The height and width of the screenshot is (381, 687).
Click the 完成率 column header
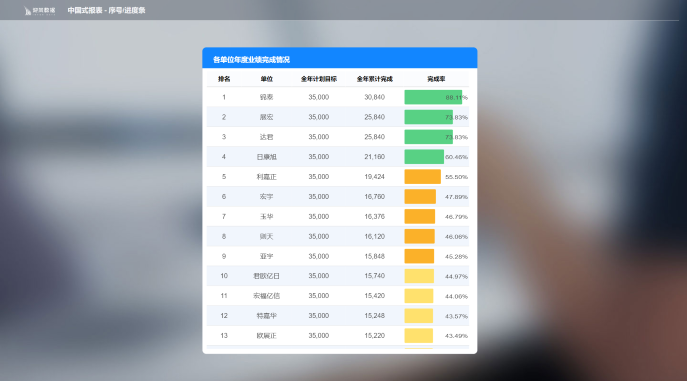436,79
